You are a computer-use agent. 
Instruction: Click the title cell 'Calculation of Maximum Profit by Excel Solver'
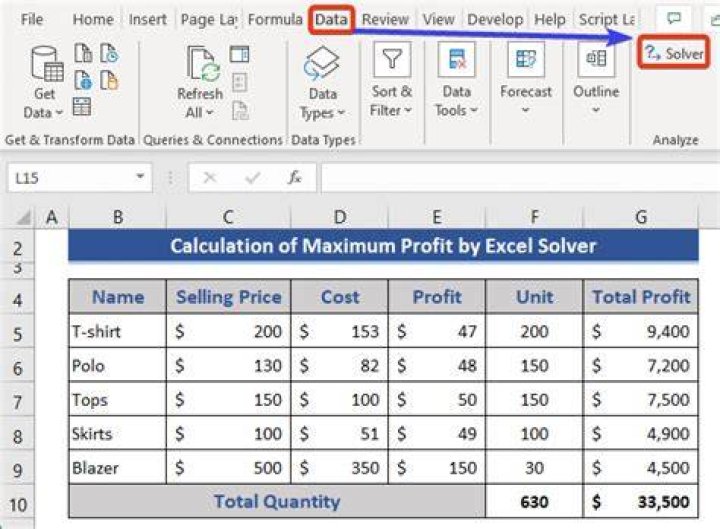point(383,246)
